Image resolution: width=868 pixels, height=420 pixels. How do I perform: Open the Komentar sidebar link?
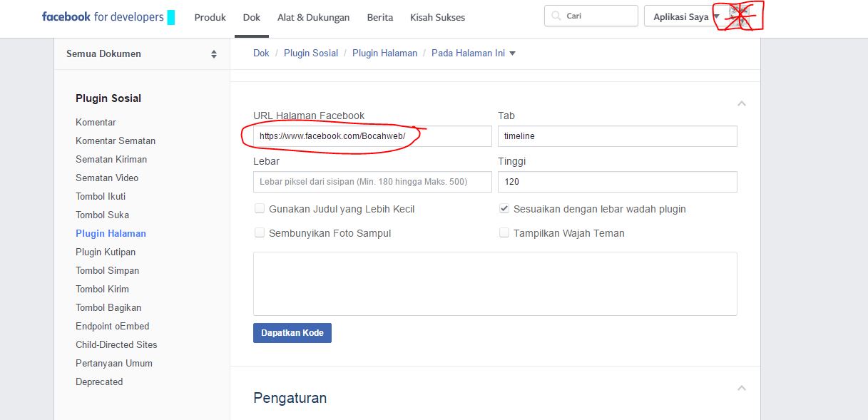point(96,122)
